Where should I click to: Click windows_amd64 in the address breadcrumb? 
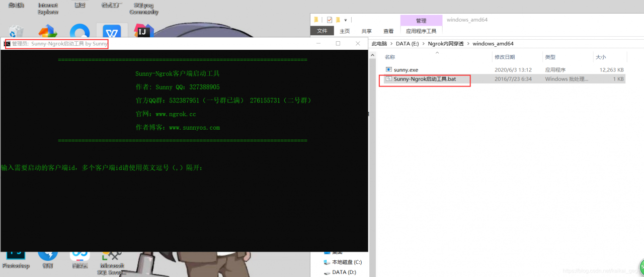493,44
